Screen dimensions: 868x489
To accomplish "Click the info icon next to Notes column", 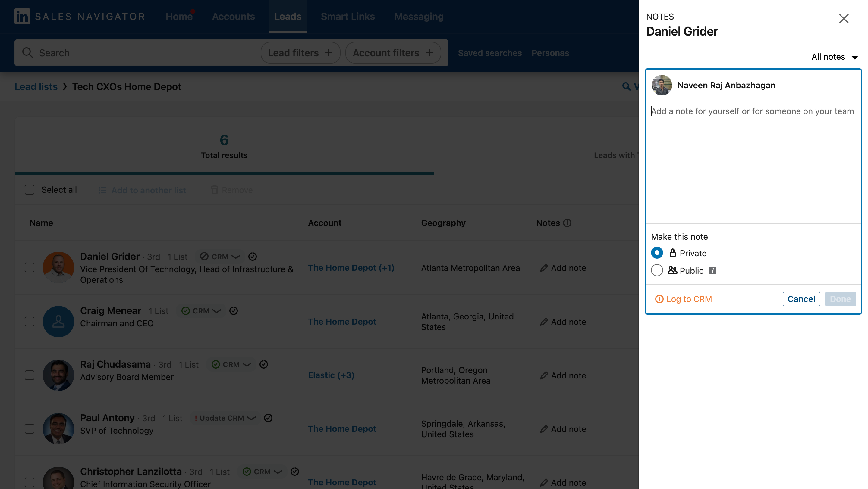I will pos(567,223).
